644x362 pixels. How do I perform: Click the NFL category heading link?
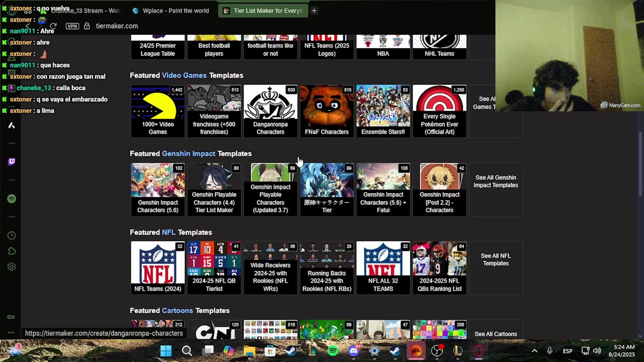[x=169, y=232]
